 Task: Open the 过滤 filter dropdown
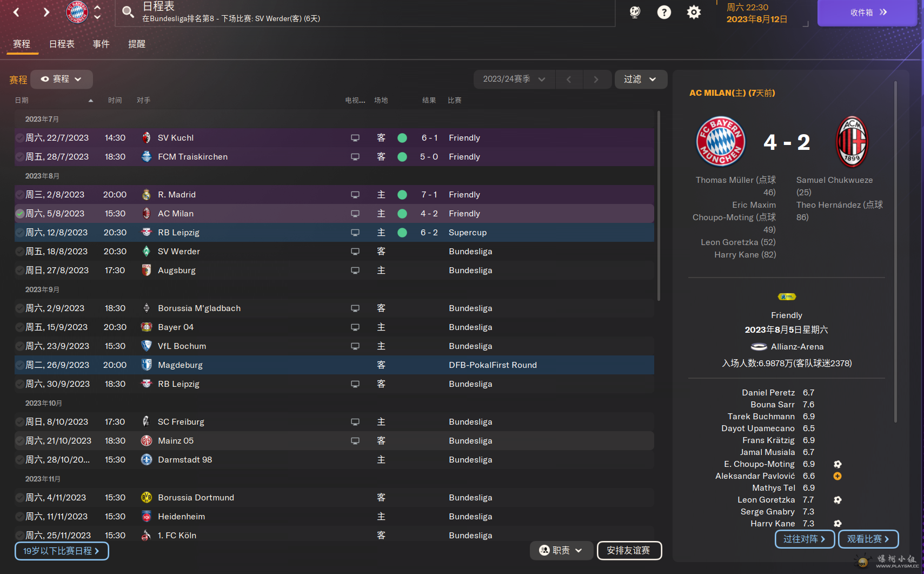pyautogui.click(x=641, y=79)
